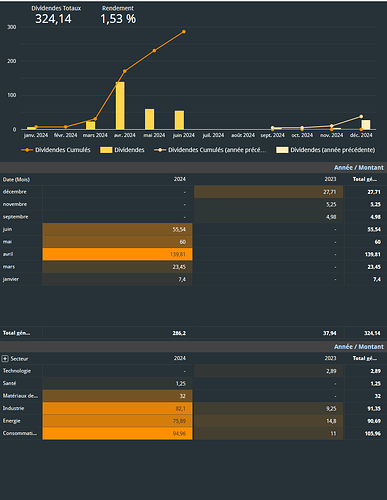Select the septembre row label
This screenshot has height=500, width=387.
pos(16,217)
